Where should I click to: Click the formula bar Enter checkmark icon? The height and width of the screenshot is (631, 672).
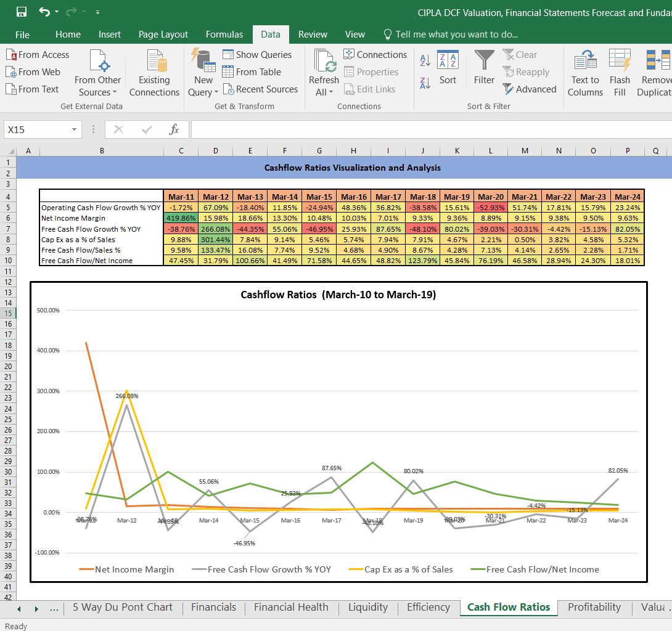point(147,129)
